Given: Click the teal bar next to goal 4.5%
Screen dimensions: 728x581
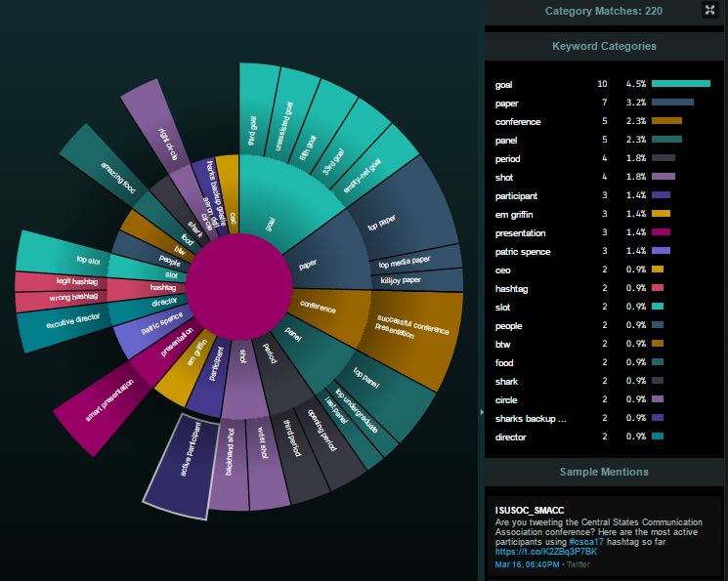Looking at the screenshot, I should 681,84.
